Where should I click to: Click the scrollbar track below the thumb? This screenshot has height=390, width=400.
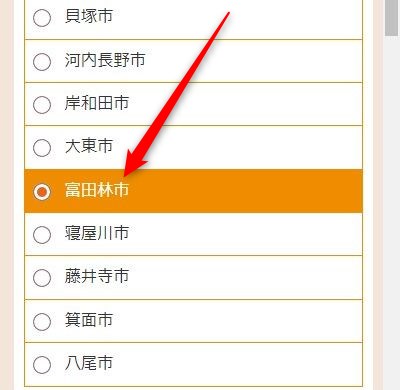[392, 213]
